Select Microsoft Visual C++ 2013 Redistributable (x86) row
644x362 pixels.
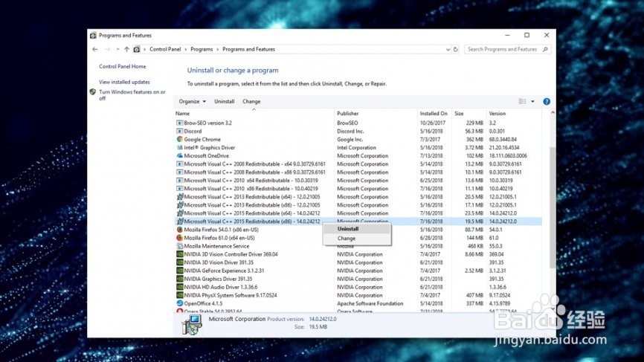click(358, 205)
